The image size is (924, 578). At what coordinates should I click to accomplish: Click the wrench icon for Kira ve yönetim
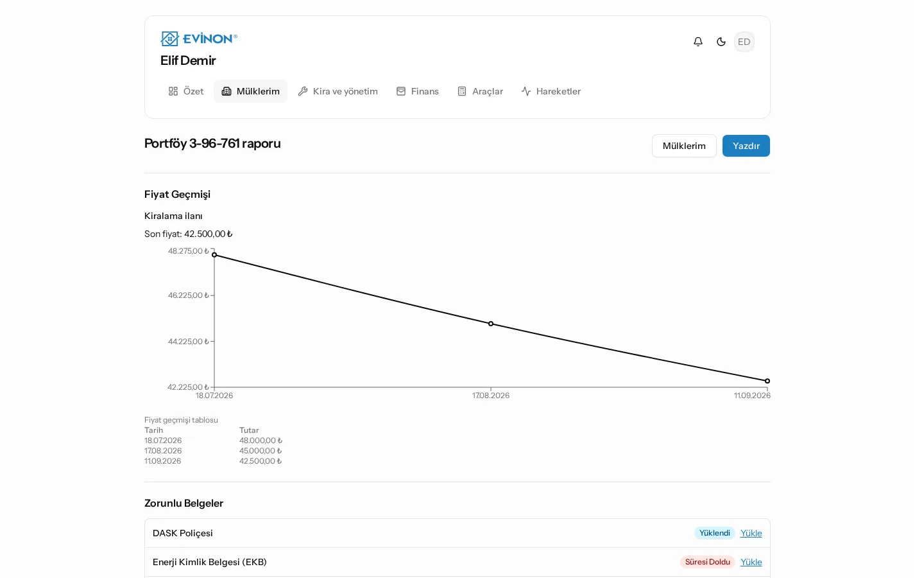click(x=303, y=91)
